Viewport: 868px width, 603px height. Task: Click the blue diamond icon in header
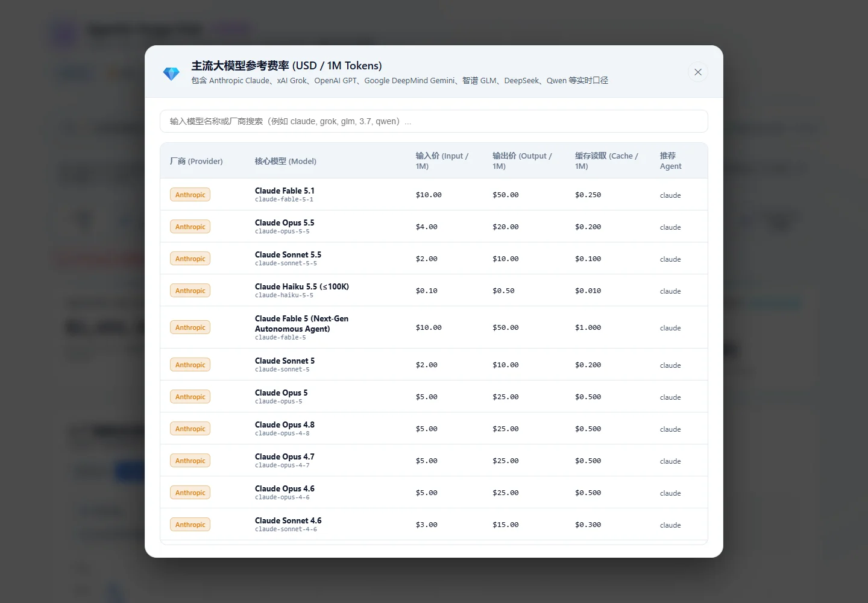(x=171, y=74)
